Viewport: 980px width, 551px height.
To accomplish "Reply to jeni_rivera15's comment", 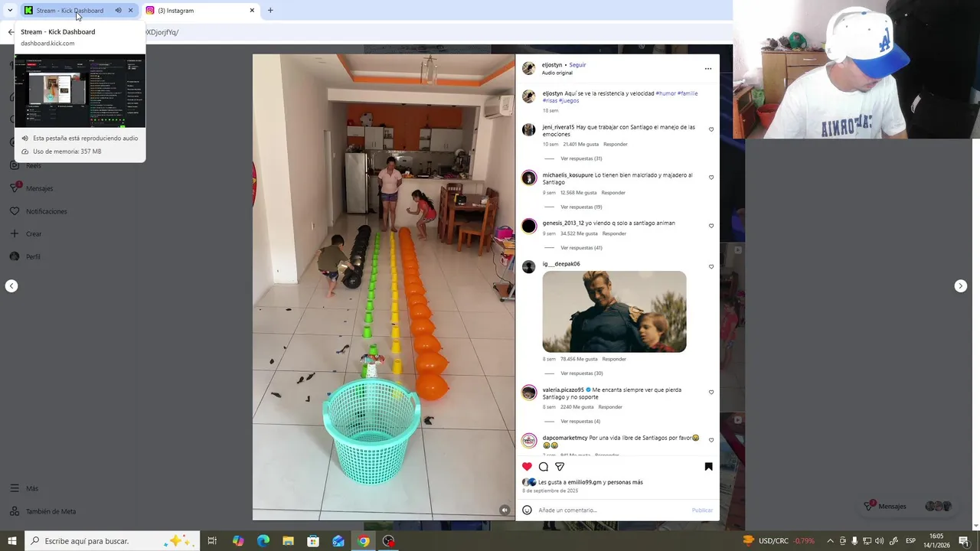I will (616, 144).
